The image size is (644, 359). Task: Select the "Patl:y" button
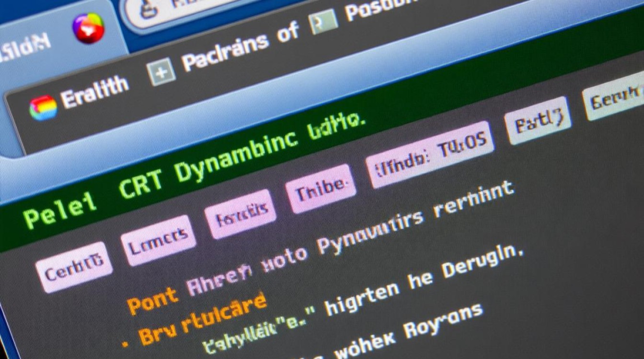[x=538, y=120]
